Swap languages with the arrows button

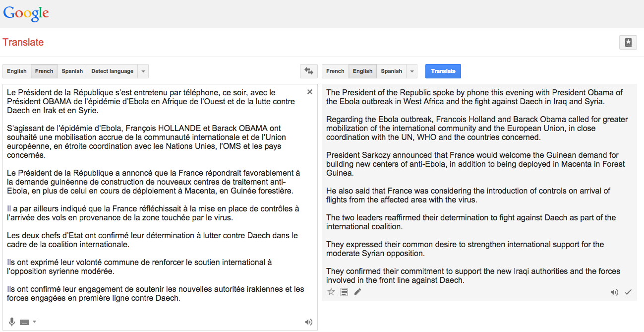point(309,71)
